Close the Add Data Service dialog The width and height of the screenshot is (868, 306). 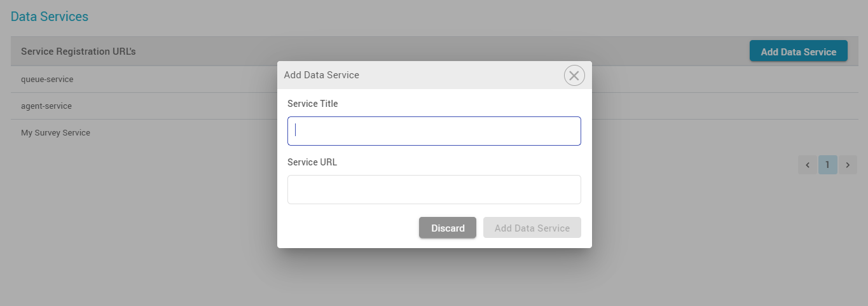click(x=574, y=76)
